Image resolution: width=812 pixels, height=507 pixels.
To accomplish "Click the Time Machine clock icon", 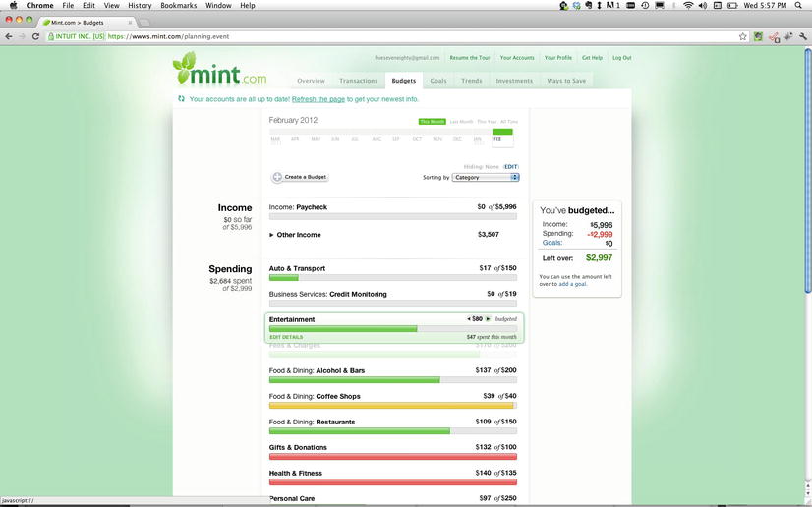I will (645, 5).
